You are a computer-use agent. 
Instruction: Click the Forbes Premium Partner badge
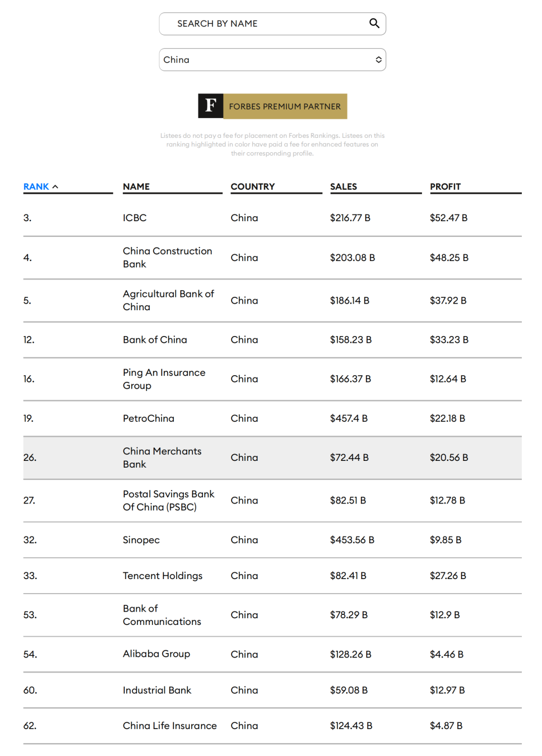tap(285, 106)
